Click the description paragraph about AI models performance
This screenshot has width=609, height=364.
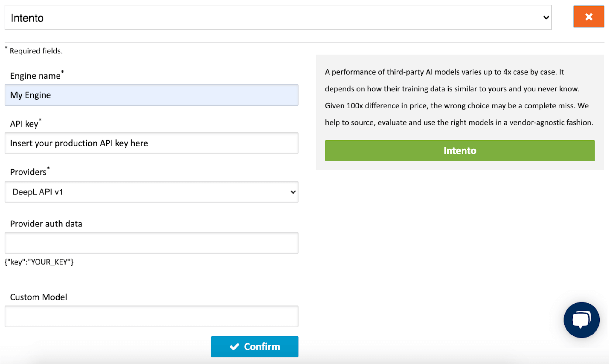click(459, 97)
